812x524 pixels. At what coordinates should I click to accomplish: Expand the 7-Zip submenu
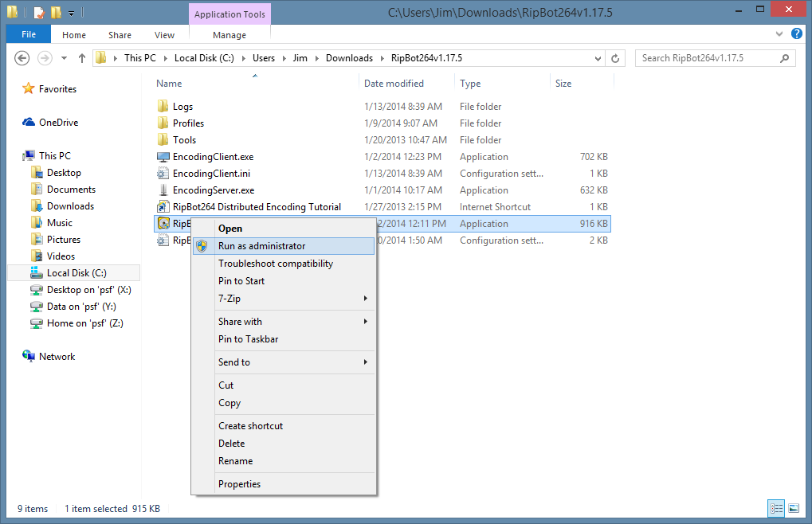pyautogui.click(x=366, y=299)
